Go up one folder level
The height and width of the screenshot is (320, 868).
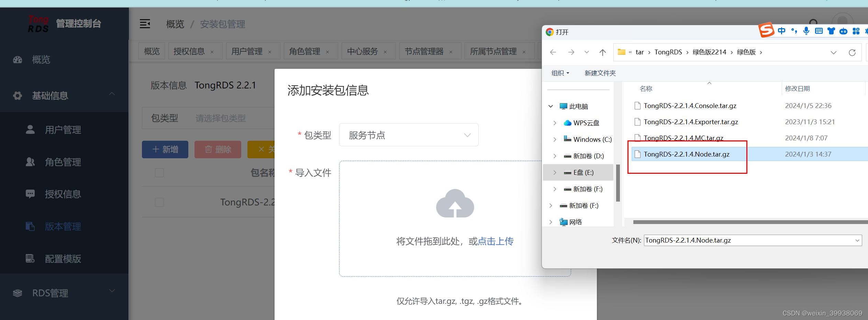click(x=603, y=52)
